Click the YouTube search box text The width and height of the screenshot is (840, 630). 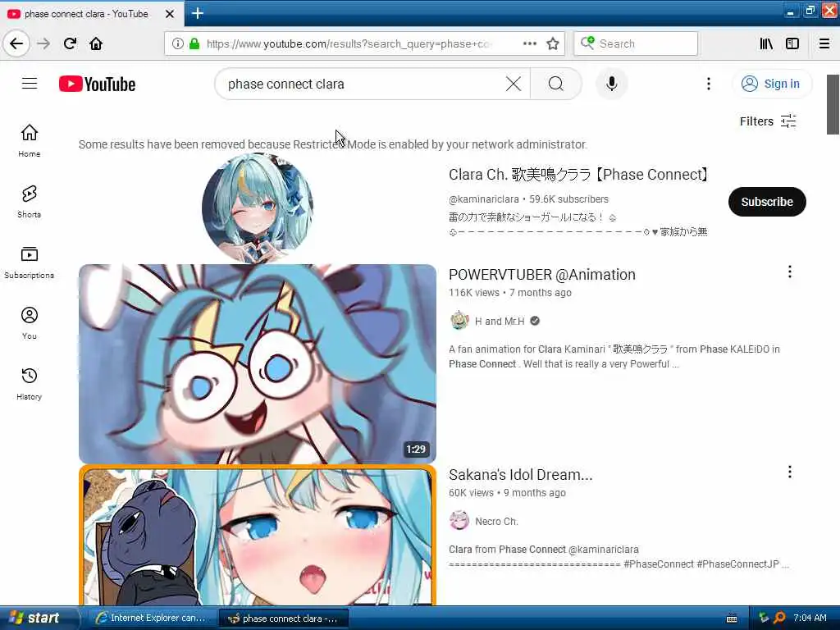pos(285,84)
